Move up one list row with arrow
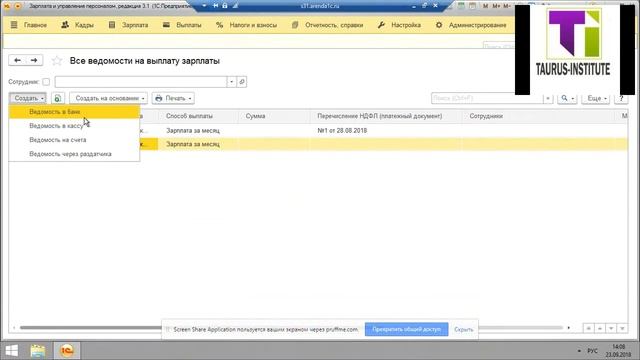 600,328
